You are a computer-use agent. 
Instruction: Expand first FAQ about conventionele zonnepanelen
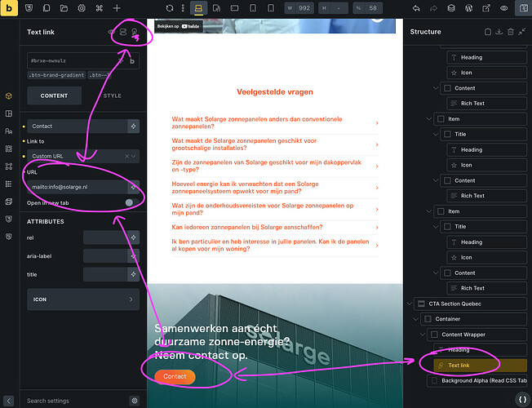(275, 123)
